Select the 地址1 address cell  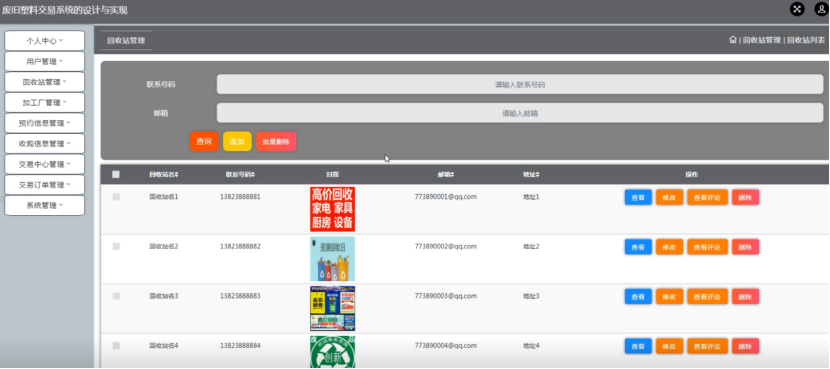tap(531, 197)
